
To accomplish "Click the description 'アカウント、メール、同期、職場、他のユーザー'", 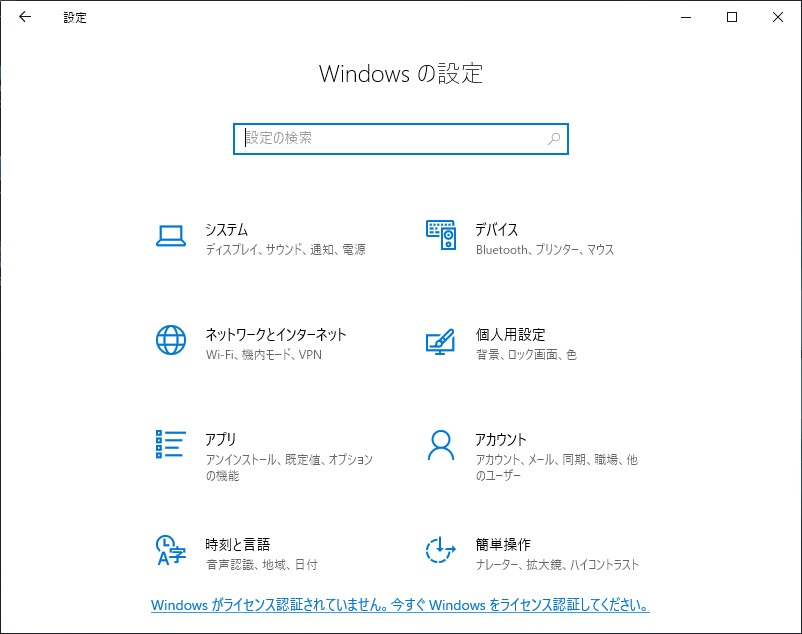I will 557,467.
